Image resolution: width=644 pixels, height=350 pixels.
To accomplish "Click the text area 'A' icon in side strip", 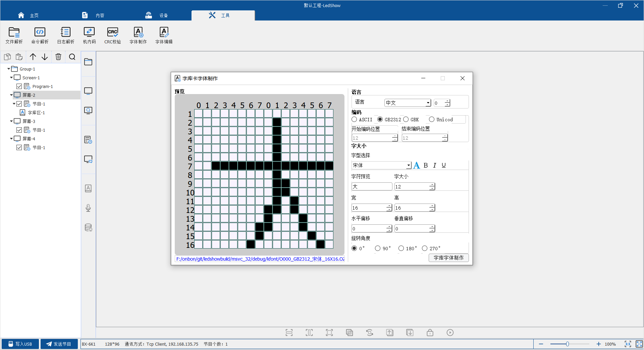I will [x=88, y=188].
